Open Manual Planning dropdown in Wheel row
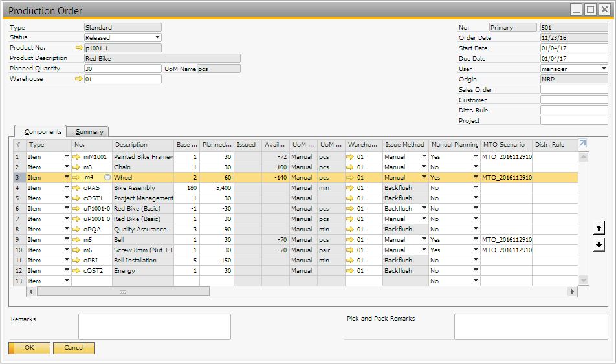This screenshot has height=364, width=616. pyautogui.click(x=476, y=178)
